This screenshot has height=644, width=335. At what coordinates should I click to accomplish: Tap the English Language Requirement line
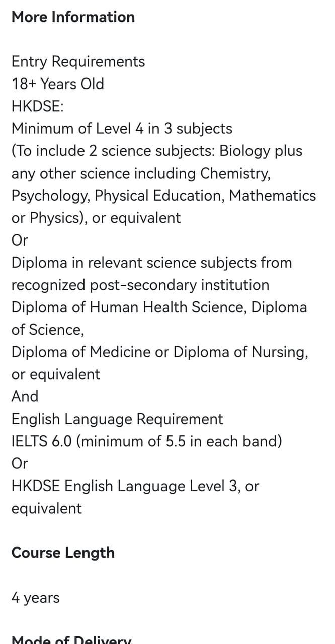coord(117,419)
